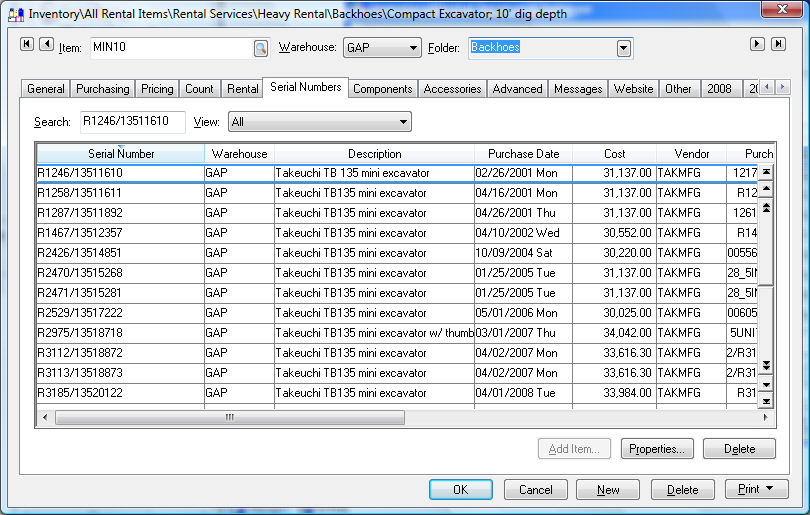Click the serial number Search field
The height and width of the screenshot is (515, 810).
[132, 122]
